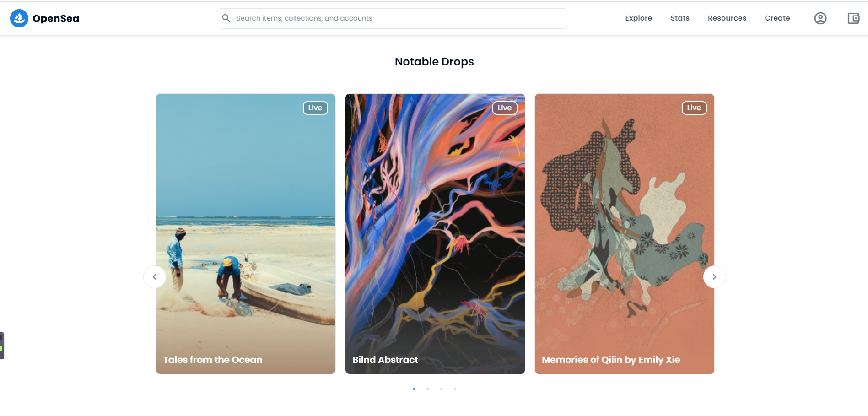Go to previous drops with left arrow
This screenshot has width=868, height=416.
[x=155, y=277]
